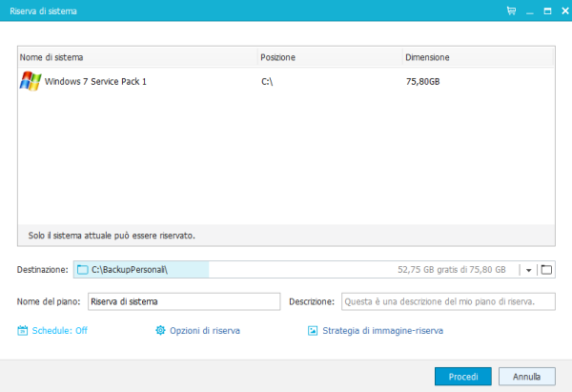Open Opzioni di riserva link
The height and width of the screenshot is (392, 572).
(x=205, y=331)
